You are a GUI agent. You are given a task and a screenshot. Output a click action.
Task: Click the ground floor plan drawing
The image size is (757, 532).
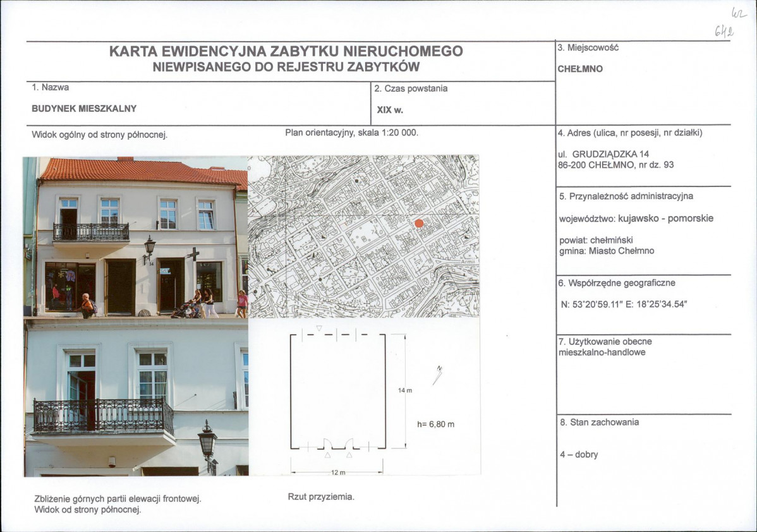[338, 392]
